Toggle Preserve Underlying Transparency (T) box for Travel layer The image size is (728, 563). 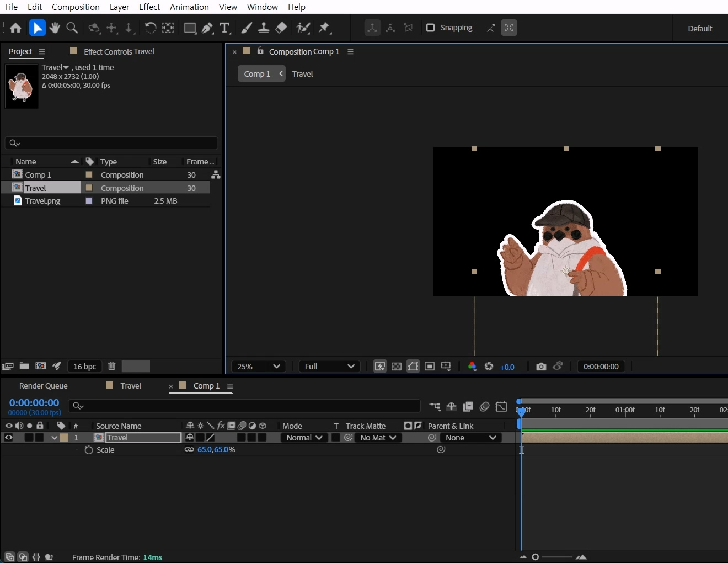335,438
